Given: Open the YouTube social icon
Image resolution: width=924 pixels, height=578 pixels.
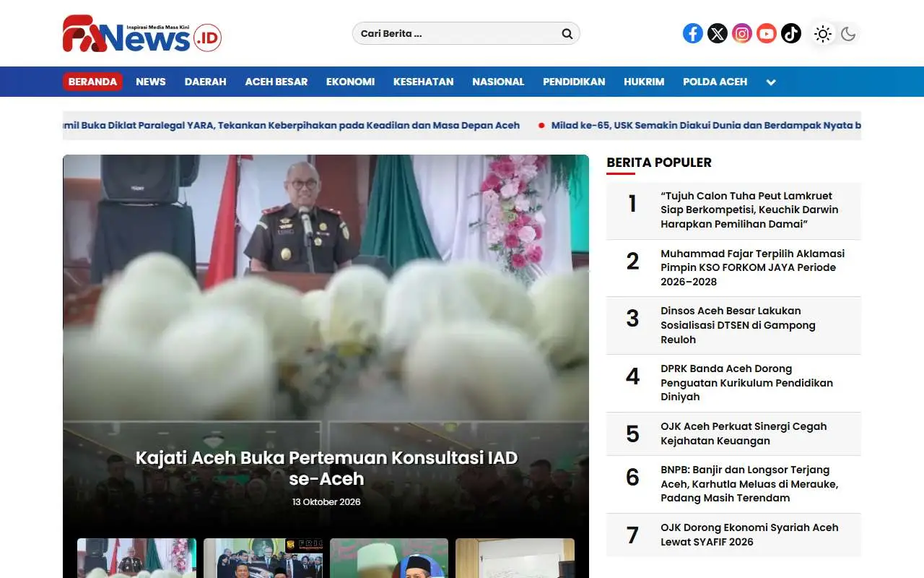Looking at the screenshot, I should click(767, 33).
